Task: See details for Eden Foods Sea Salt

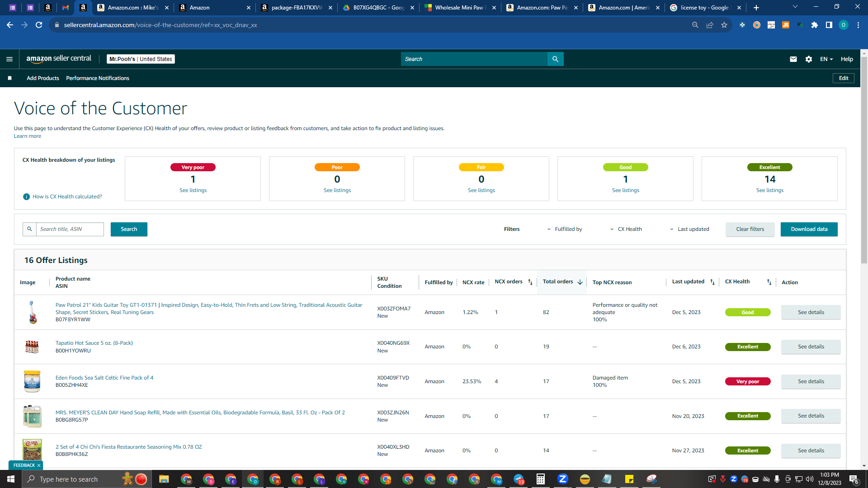Action: (811, 381)
